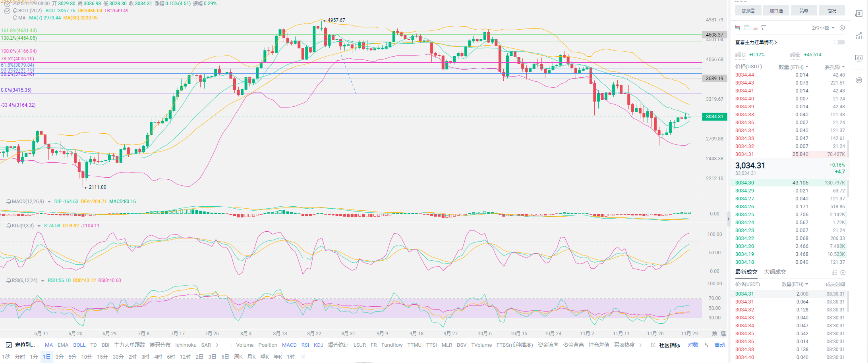The image size is (868, 363).
Task: Show both buy and sell order book view
Action: click(x=738, y=28)
